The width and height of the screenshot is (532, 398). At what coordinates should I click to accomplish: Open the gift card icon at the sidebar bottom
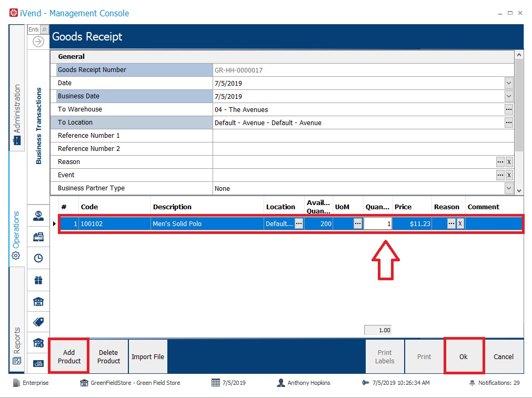tap(38, 364)
